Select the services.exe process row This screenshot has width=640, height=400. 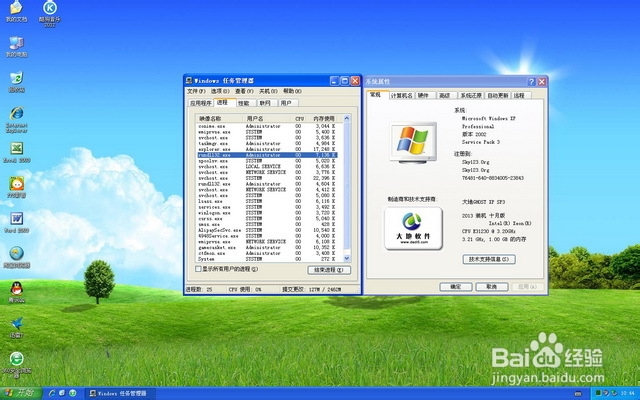coord(267,207)
